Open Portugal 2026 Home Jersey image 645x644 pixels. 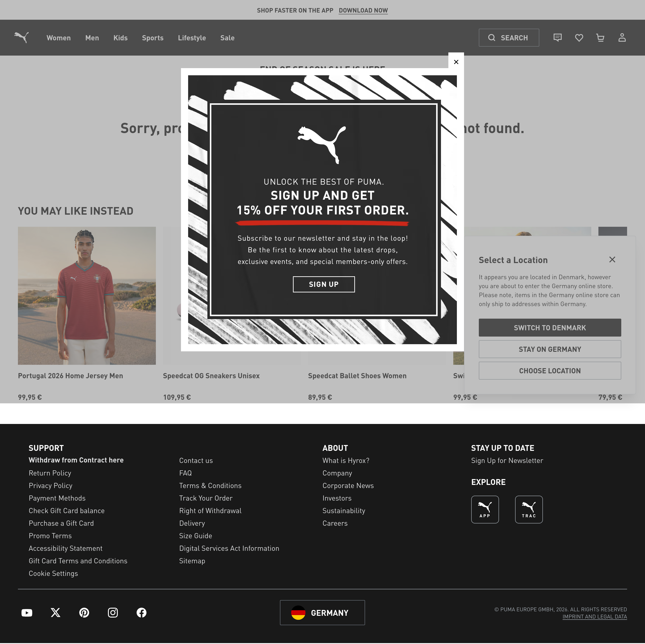tap(87, 296)
